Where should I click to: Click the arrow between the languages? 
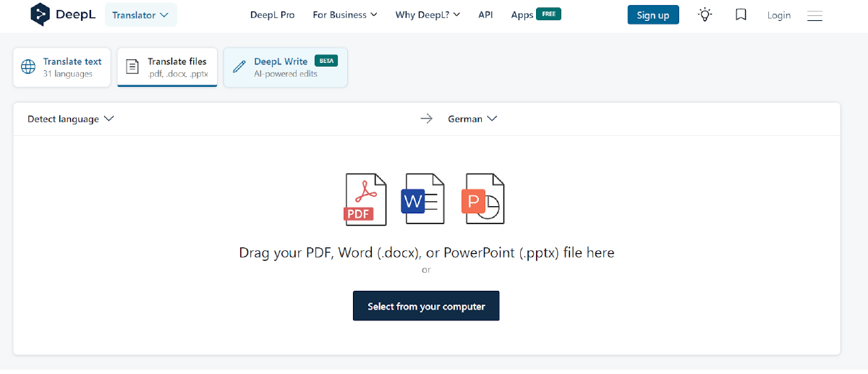pyautogui.click(x=427, y=119)
